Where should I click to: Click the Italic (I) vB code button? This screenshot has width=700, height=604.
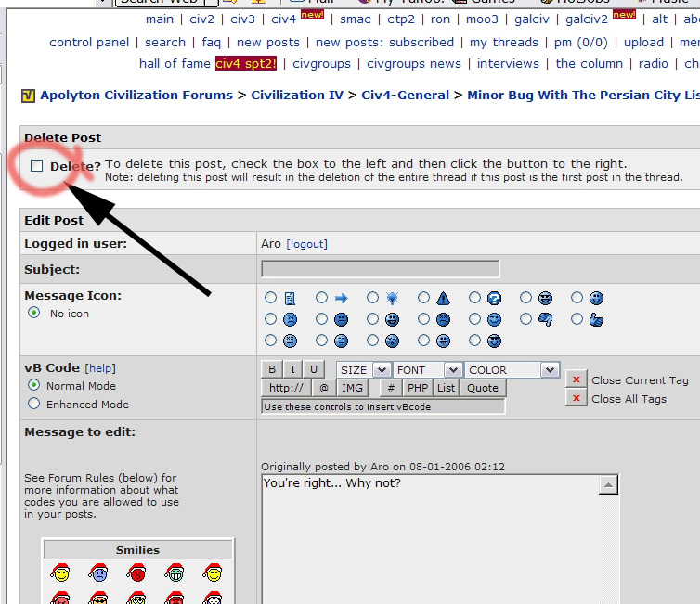pos(293,369)
